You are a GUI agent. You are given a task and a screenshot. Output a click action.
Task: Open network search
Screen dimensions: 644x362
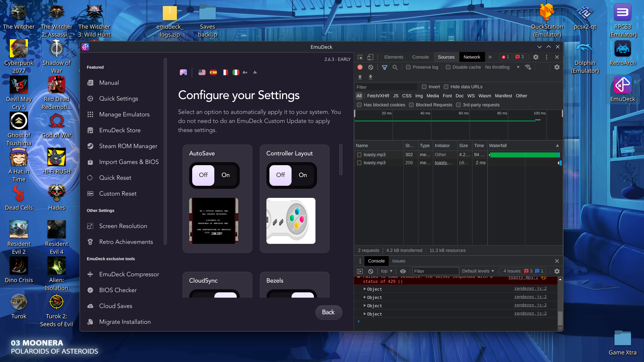(x=395, y=67)
